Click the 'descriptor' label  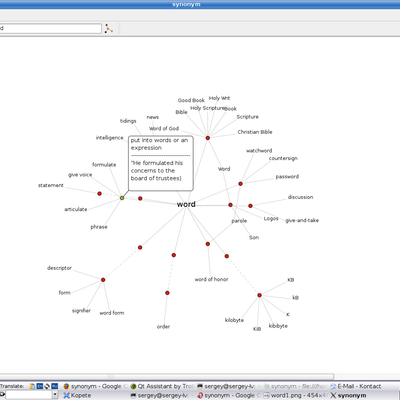[59, 268]
